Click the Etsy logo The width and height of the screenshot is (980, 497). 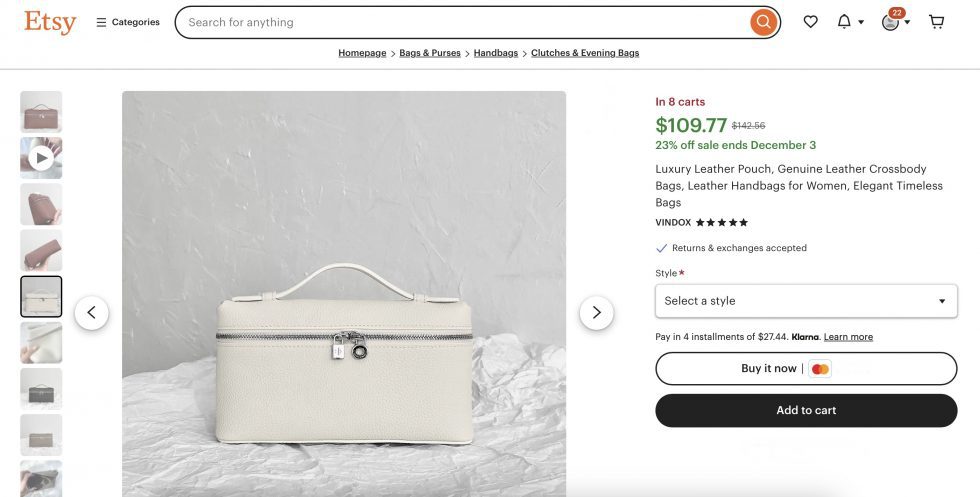click(x=50, y=22)
